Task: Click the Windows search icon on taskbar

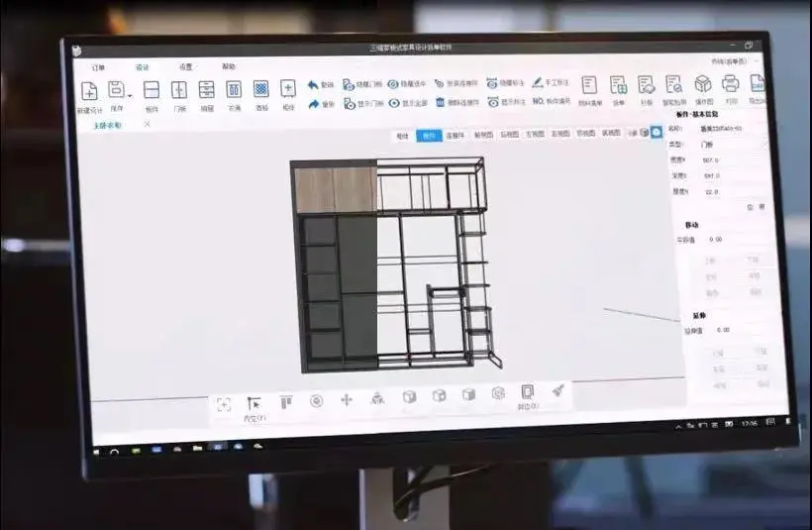Action: 115,453
